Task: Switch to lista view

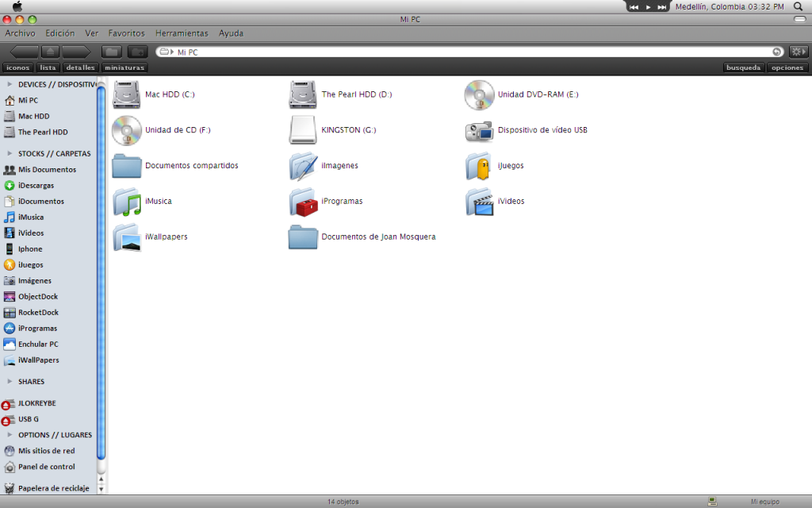Action: tap(48, 68)
